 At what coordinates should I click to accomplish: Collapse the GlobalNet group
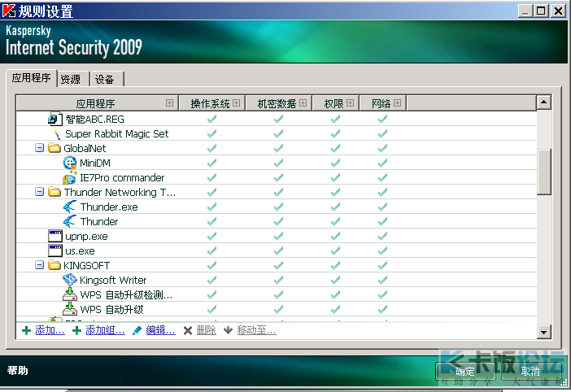point(39,148)
